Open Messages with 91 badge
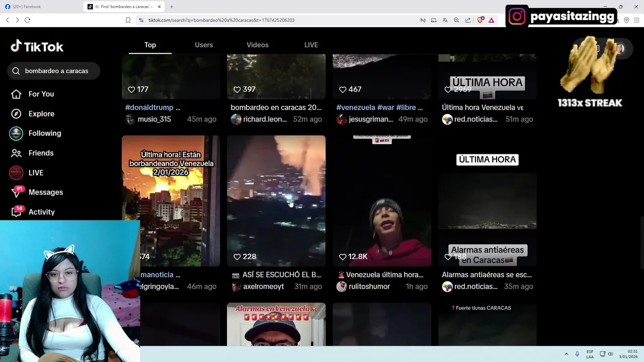The height and width of the screenshot is (362, 644). (x=36, y=192)
